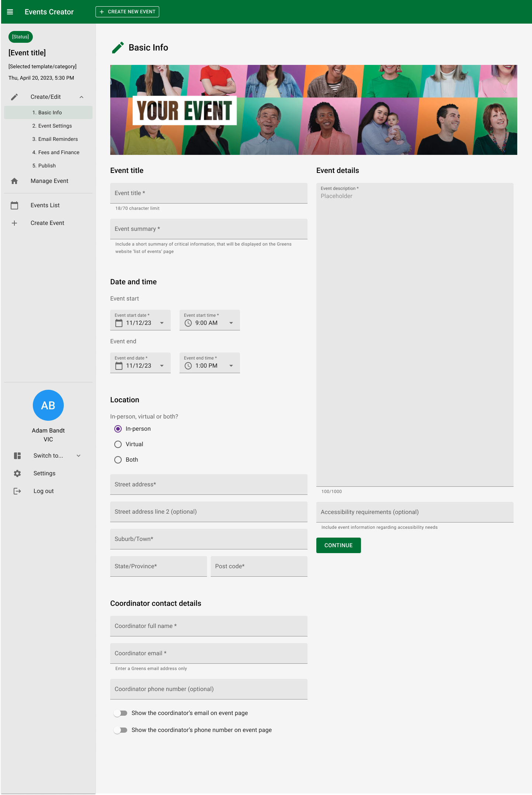This screenshot has width=532, height=795.
Task: Select the In-person radio option
Action: coord(118,429)
